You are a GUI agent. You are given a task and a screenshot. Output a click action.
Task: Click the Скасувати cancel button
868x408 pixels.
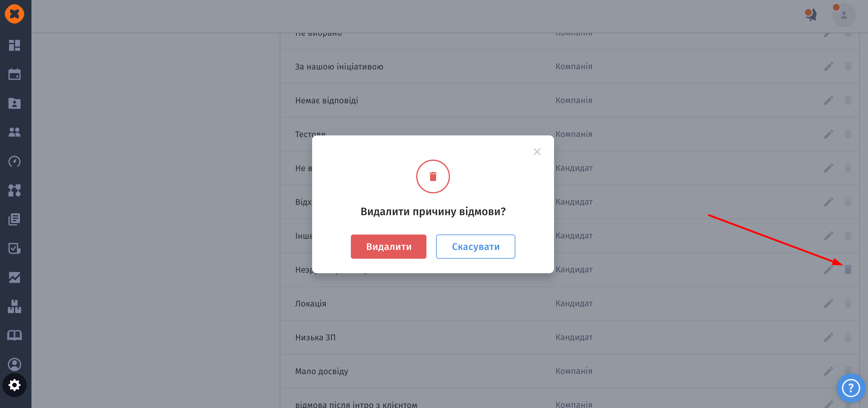coord(475,246)
